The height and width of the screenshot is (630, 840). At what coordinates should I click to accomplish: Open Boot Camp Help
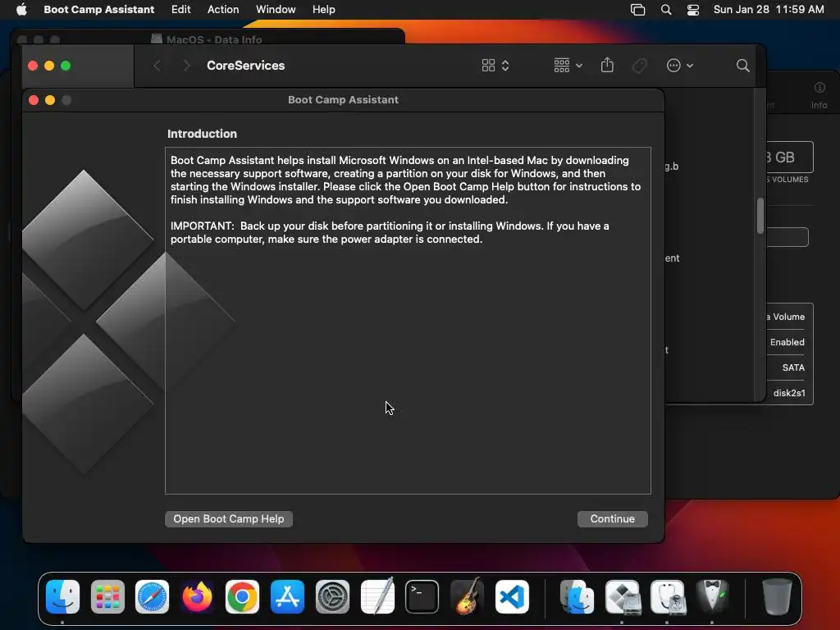(x=229, y=518)
